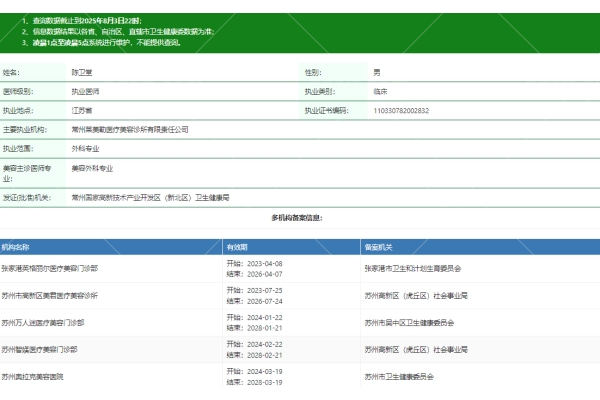Image resolution: width=600 pixels, height=400 pixels.
Task: Select the start date 2023-07-25
Action: pos(265,291)
